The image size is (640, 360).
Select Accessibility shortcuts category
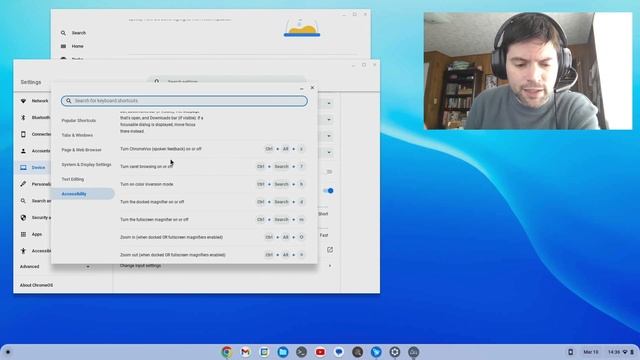point(83,194)
